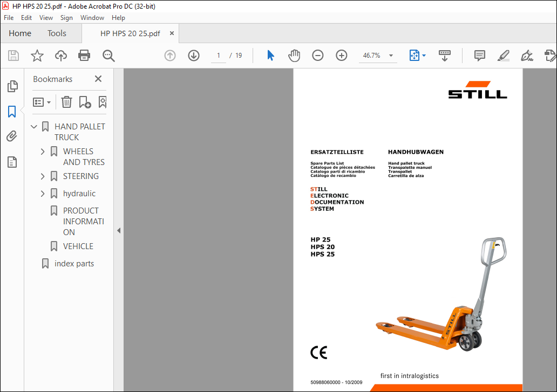Open the Sign menu
This screenshot has width=557, height=392.
[x=66, y=18]
